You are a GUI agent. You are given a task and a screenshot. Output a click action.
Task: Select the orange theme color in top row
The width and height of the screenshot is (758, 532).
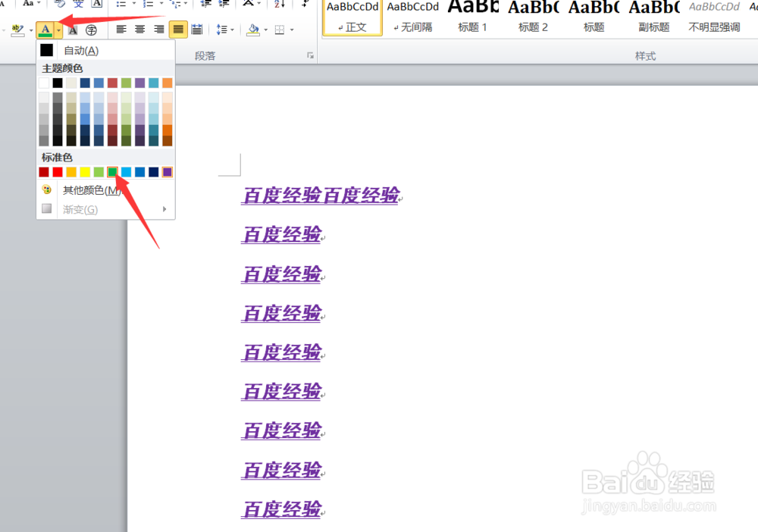pyautogui.click(x=168, y=83)
